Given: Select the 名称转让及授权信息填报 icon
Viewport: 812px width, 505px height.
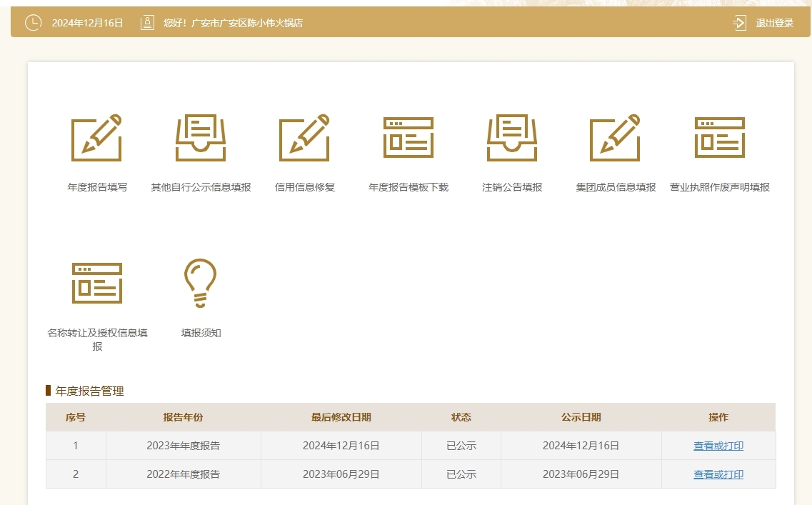Looking at the screenshot, I should pyautogui.click(x=97, y=283).
